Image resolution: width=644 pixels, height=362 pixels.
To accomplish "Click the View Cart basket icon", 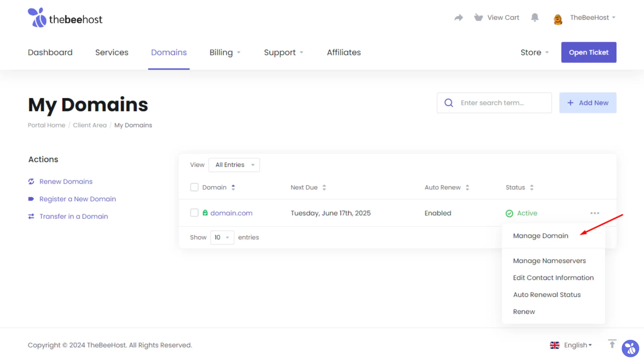I will click(x=478, y=17).
